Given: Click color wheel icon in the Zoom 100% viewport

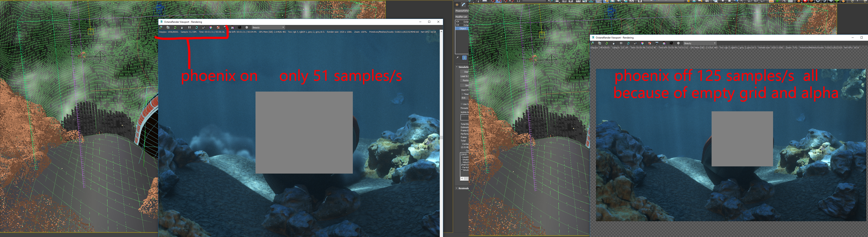Looking at the screenshot, I should (211, 27).
